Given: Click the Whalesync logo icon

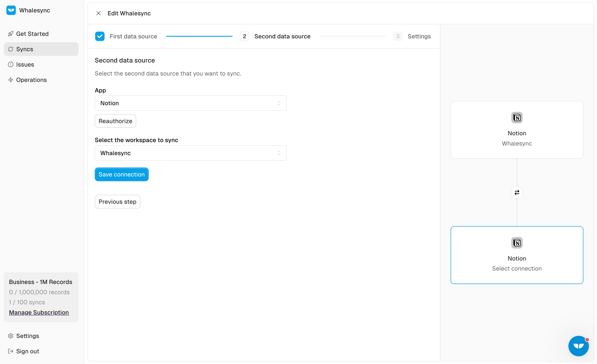Looking at the screenshot, I should (x=11, y=10).
